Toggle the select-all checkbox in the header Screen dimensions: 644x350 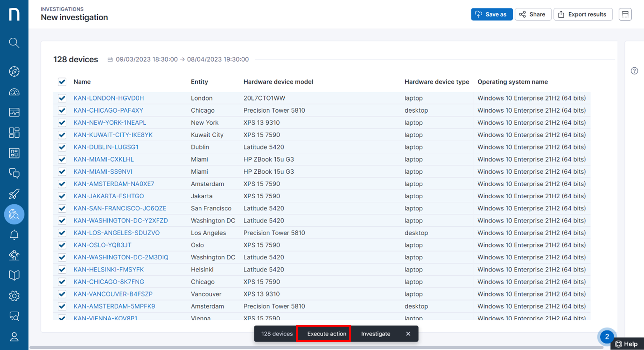click(62, 82)
